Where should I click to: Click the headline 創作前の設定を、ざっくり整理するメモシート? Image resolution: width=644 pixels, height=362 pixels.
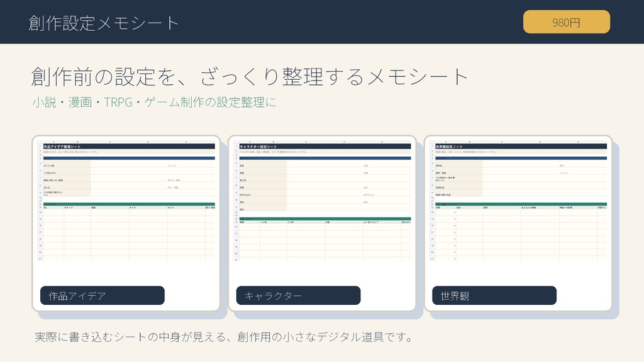point(250,76)
